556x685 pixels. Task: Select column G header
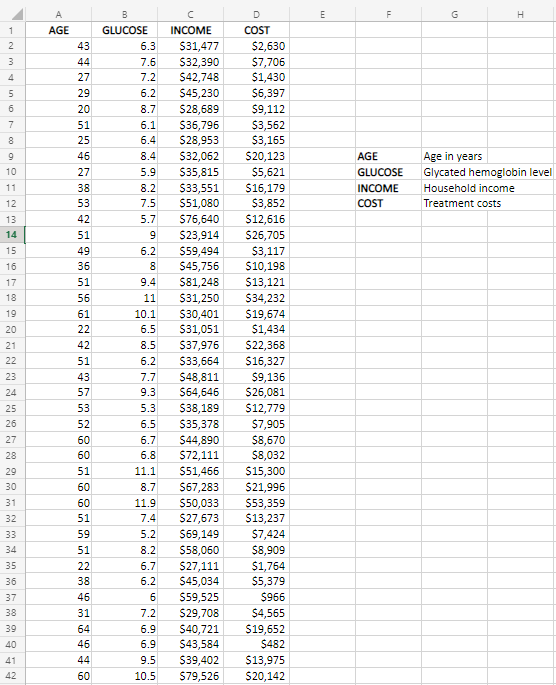(454, 14)
